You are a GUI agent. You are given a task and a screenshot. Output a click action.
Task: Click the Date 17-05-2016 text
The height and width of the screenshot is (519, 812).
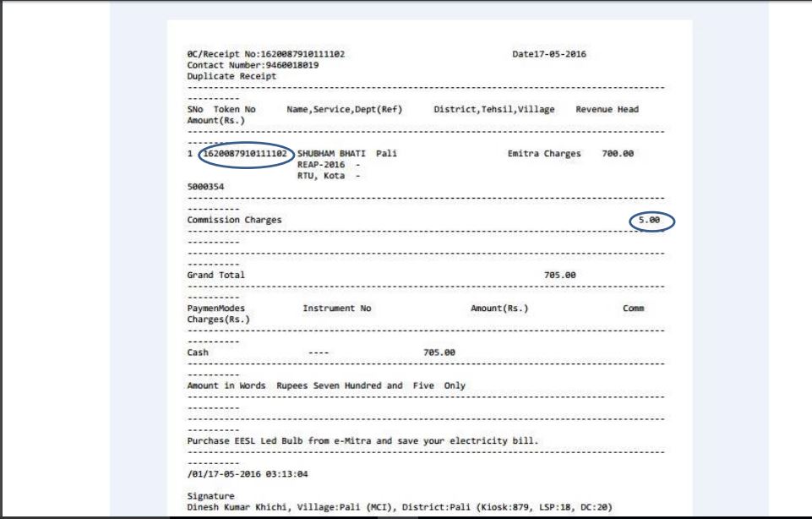(x=548, y=54)
